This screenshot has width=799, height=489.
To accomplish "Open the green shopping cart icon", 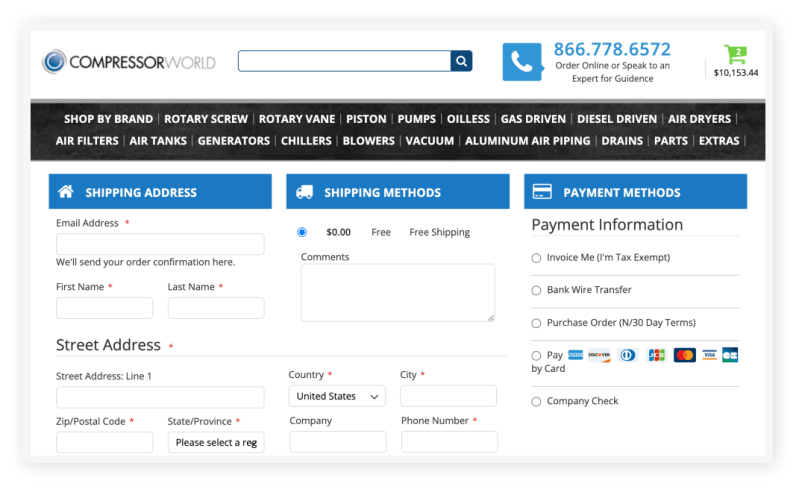I will pos(735,54).
